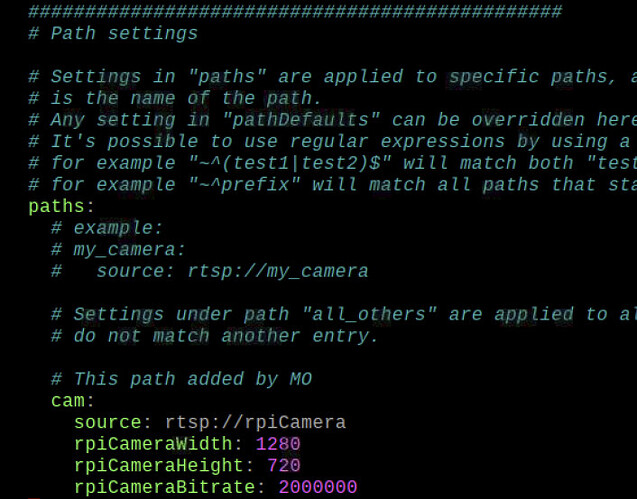Click the rpiCameraHeight value 720
This screenshot has width=637, height=499.
(284, 466)
